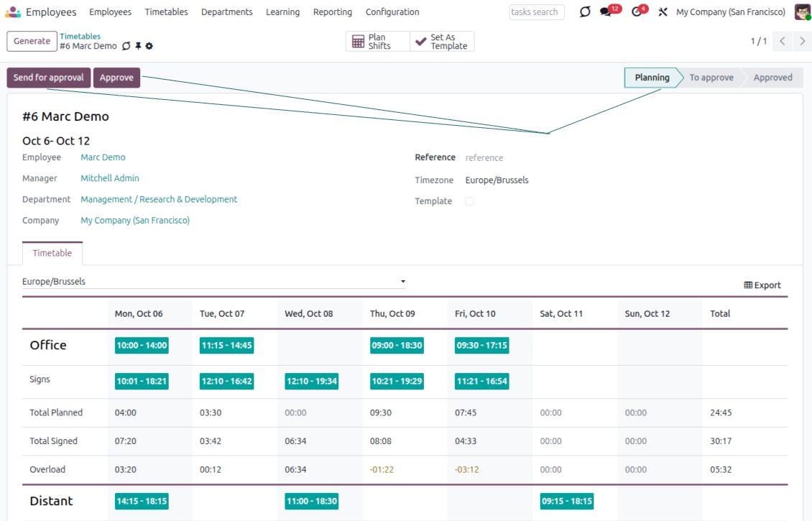Image resolution: width=812 pixels, height=521 pixels.
Task: Open the activities clock icon with 4 badge
Action: [x=636, y=12]
